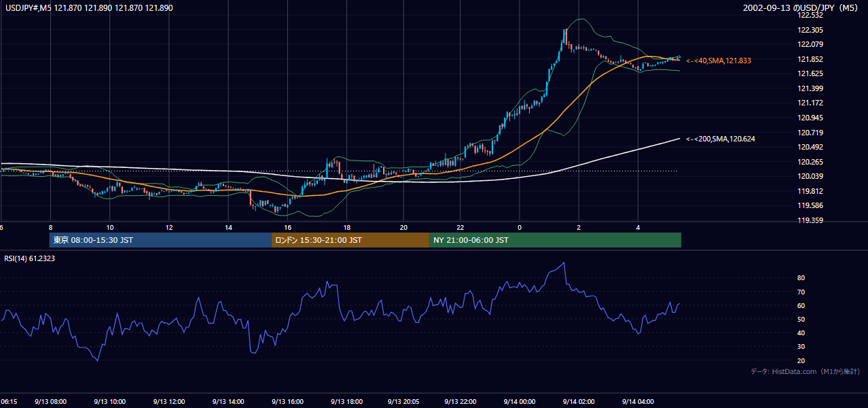Viewport: 868px width, 408px height.
Task: Click RSI scale value 80
Action: click(801, 278)
